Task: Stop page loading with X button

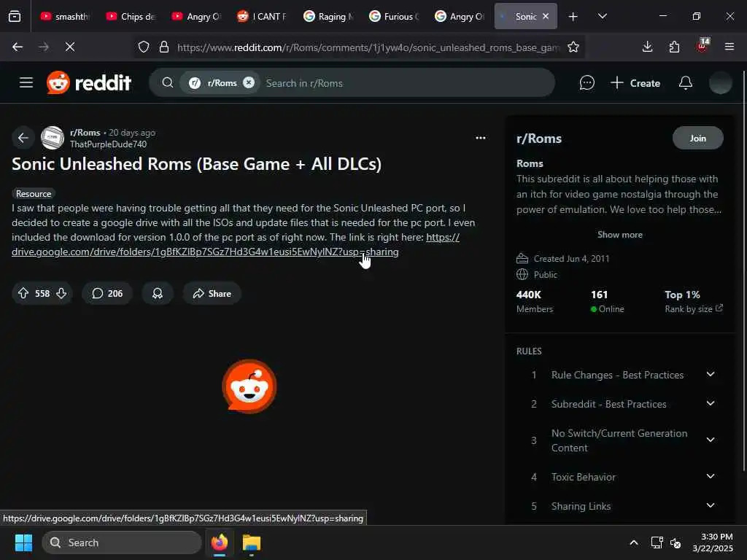Action: 70,47
